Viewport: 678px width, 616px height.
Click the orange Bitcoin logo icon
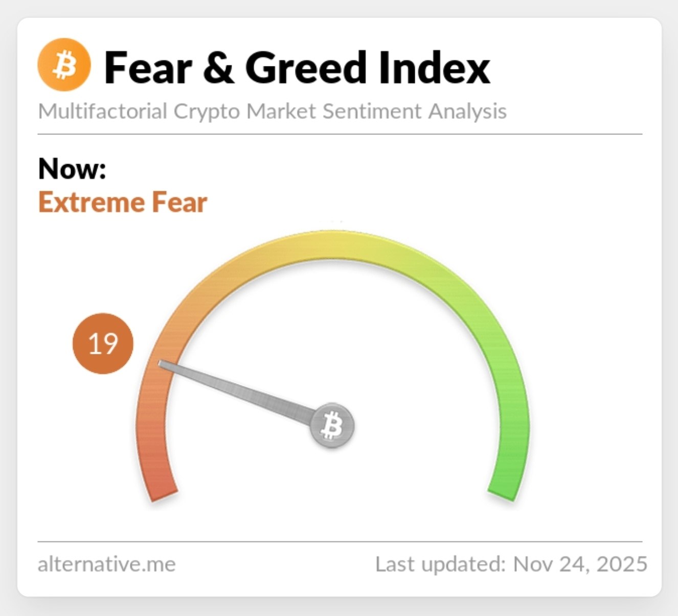click(x=64, y=65)
